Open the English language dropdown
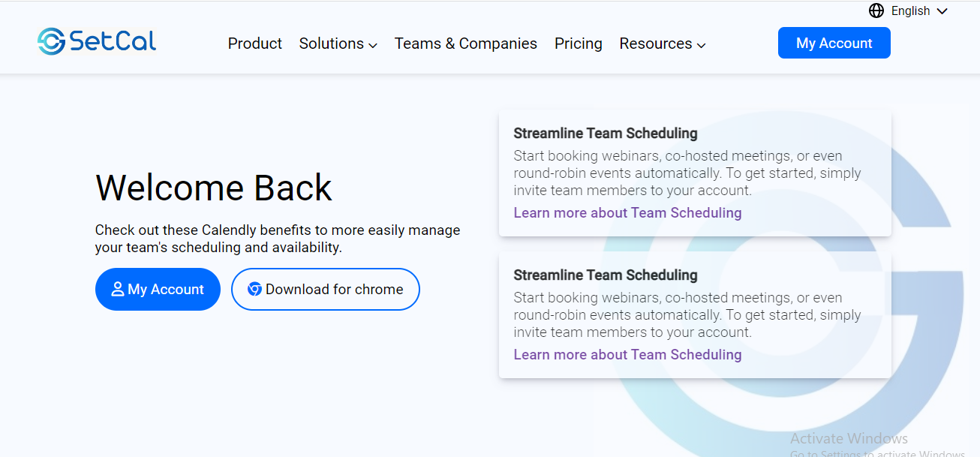 click(908, 11)
